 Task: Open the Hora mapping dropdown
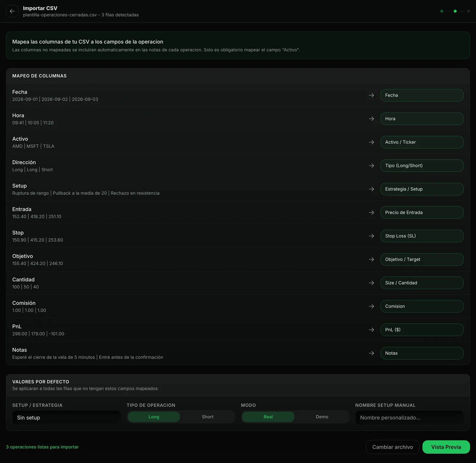[422, 119]
